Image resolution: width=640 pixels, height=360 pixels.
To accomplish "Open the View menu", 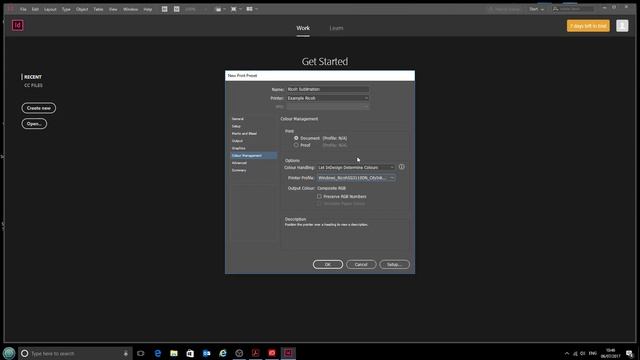I will (113, 9).
